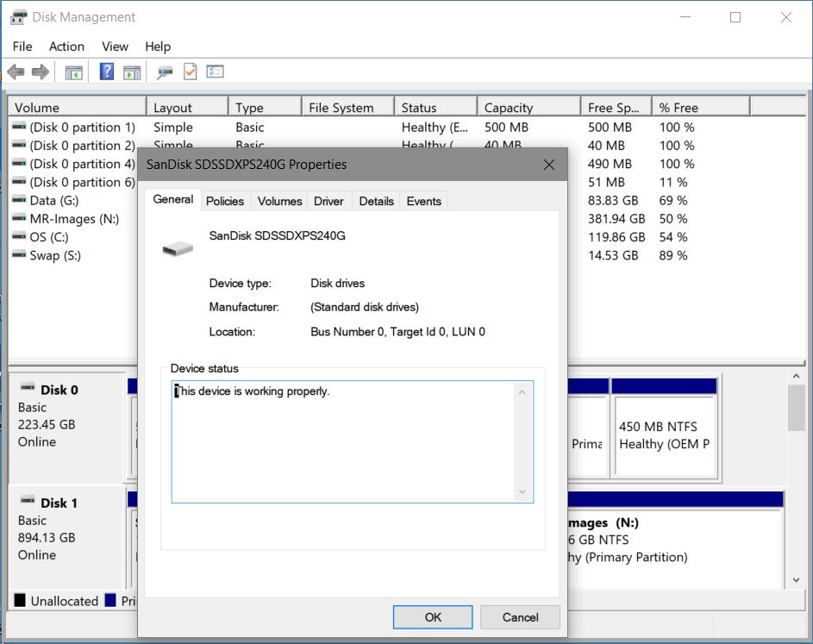Select the Disk 0 header panel
The image size is (813, 644).
[x=67, y=428]
